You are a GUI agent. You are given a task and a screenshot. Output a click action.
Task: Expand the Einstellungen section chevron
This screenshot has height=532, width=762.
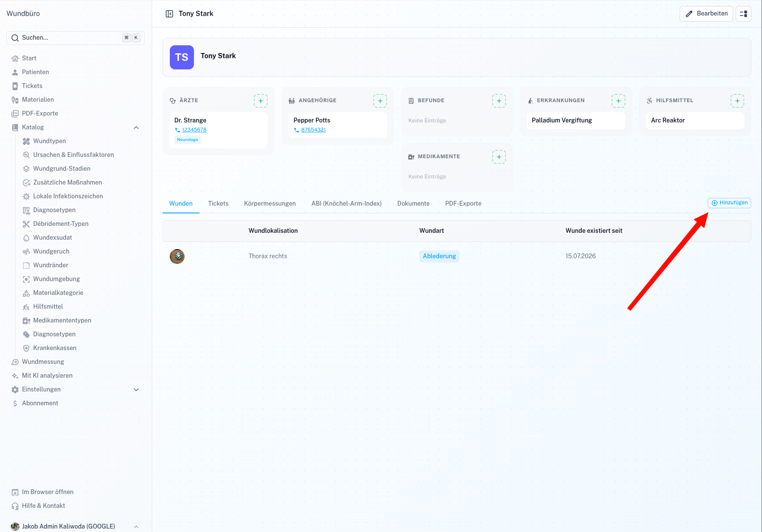coord(136,390)
